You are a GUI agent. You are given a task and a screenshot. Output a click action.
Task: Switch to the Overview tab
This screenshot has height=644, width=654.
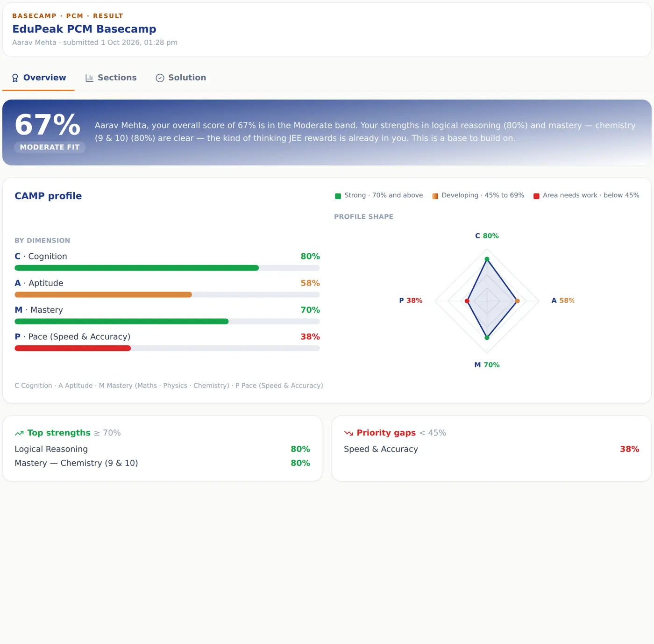pos(39,78)
